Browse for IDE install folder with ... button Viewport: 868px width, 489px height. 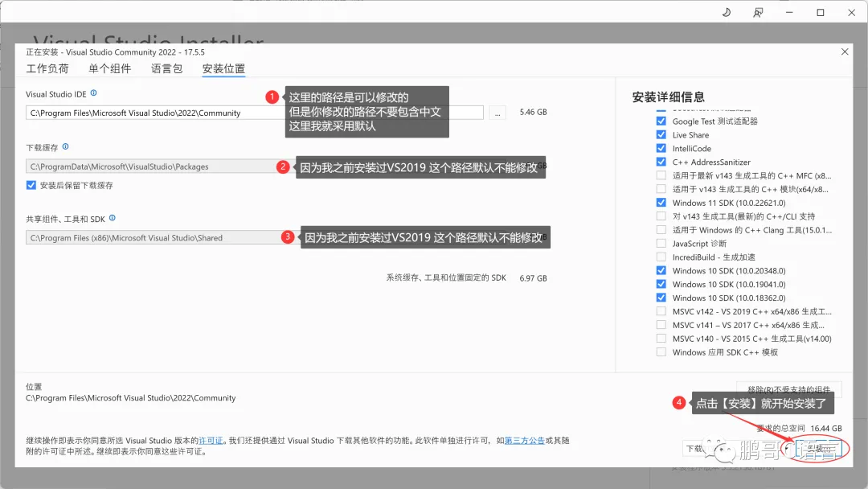point(497,113)
